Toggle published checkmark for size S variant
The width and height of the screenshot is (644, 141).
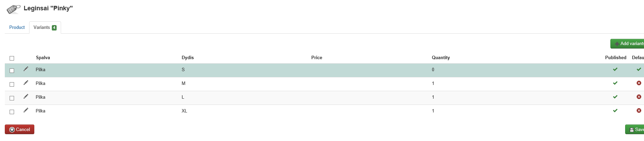(x=615, y=69)
